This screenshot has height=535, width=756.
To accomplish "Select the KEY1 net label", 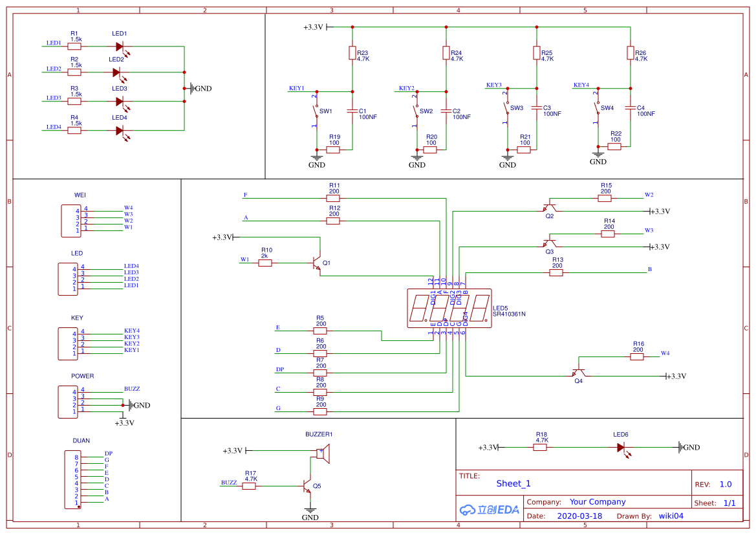I will (x=296, y=88).
